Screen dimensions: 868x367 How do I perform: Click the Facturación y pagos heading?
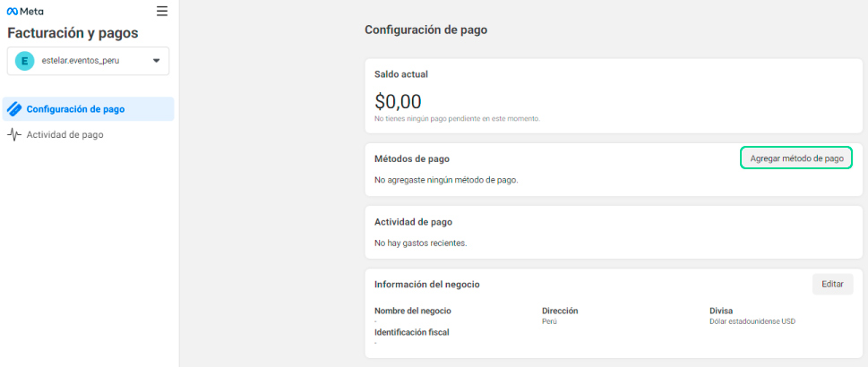pos(73,33)
